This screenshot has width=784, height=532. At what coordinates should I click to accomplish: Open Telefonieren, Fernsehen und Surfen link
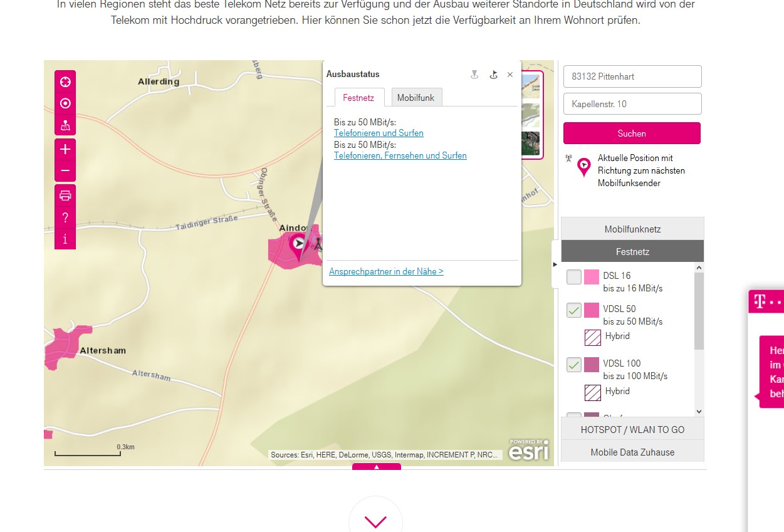(400, 155)
